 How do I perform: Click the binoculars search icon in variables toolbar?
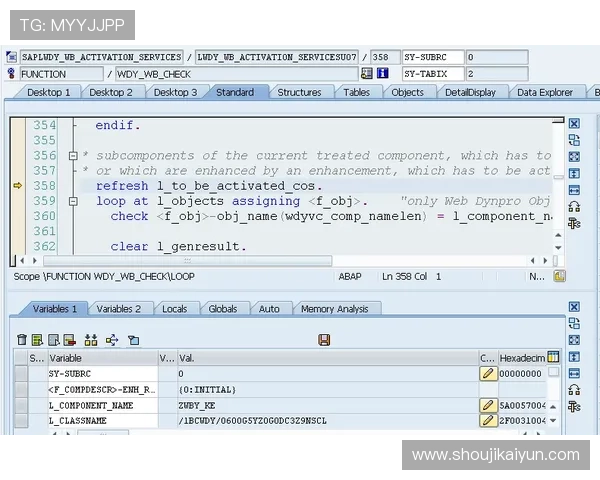click(x=91, y=340)
